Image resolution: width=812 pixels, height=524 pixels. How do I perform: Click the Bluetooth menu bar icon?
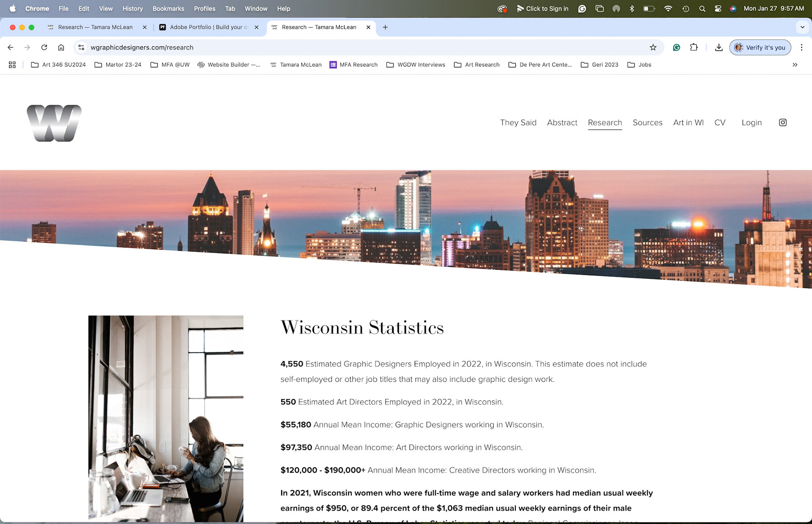[632, 8]
